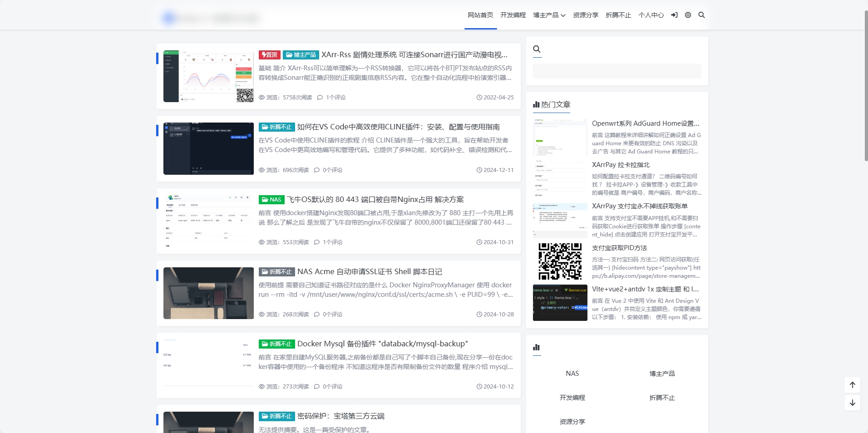Click the Docker Mysql post thumbnail
Screen dimensions: 868x433
[208, 365]
